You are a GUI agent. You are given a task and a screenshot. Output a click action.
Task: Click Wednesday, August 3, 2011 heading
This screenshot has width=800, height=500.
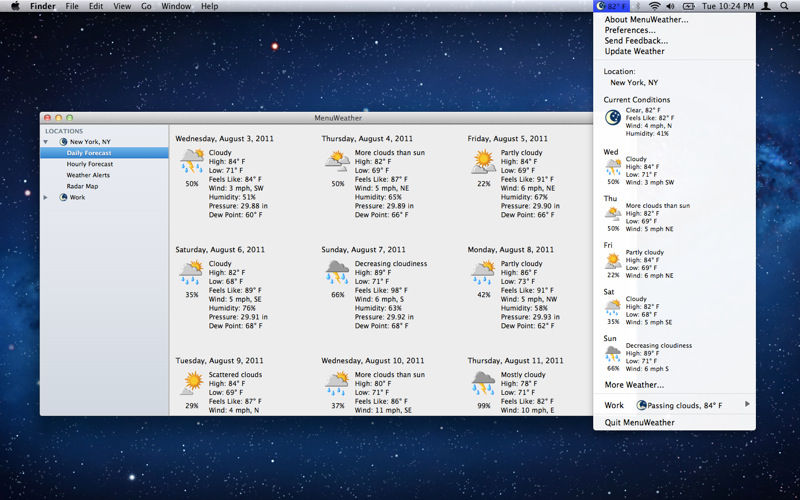click(x=224, y=138)
